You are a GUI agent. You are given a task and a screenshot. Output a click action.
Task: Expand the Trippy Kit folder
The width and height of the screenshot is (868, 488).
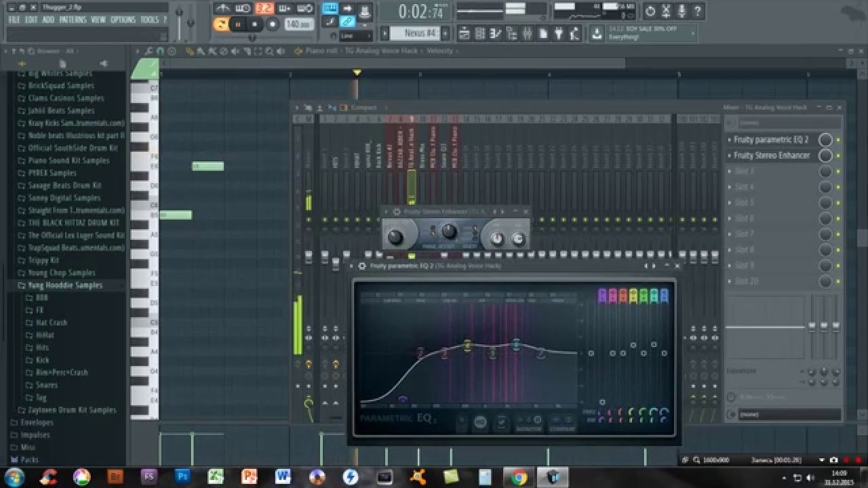(43, 260)
